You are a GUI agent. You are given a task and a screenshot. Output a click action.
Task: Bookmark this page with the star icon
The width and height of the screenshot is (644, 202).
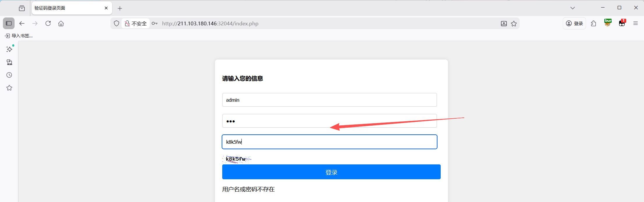(x=514, y=24)
